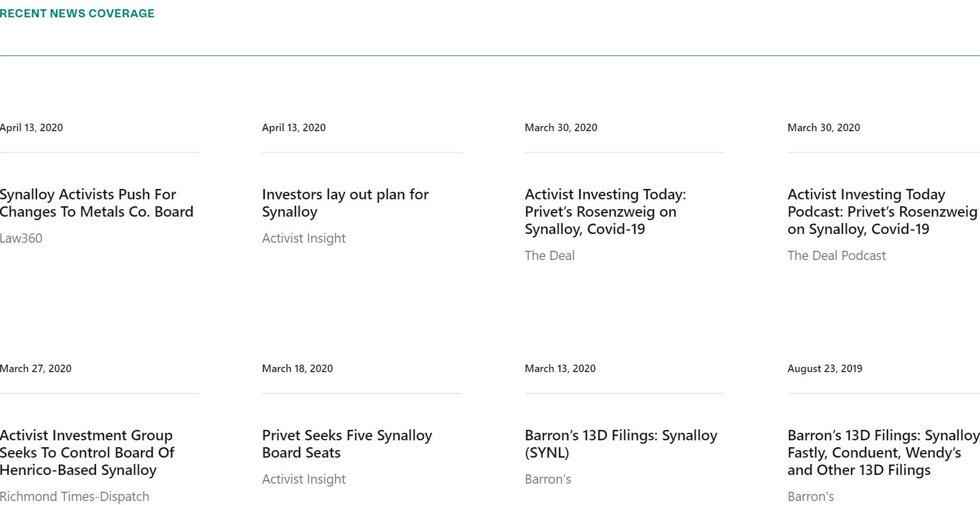Image resolution: width=980 pixels, height=505 pixels.
Task: Click Activist Insight under "Investors lay out plan"
Action: pos(304,238)
